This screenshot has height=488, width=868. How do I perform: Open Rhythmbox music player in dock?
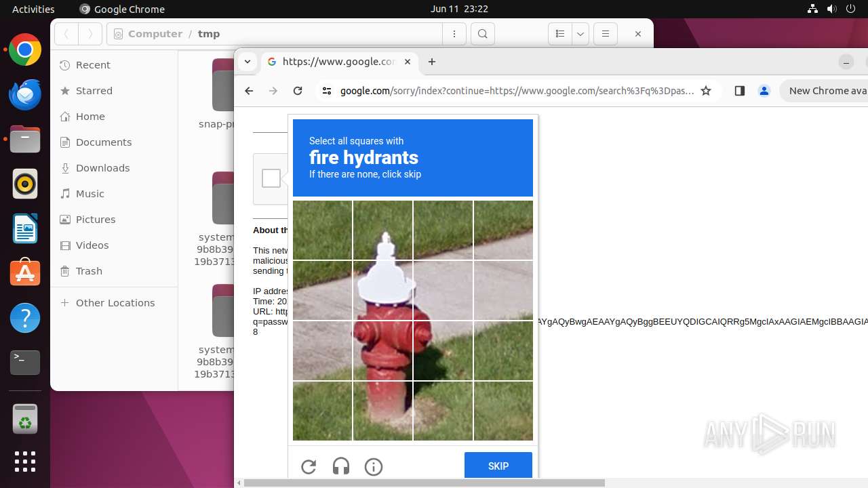click(25, 184)
